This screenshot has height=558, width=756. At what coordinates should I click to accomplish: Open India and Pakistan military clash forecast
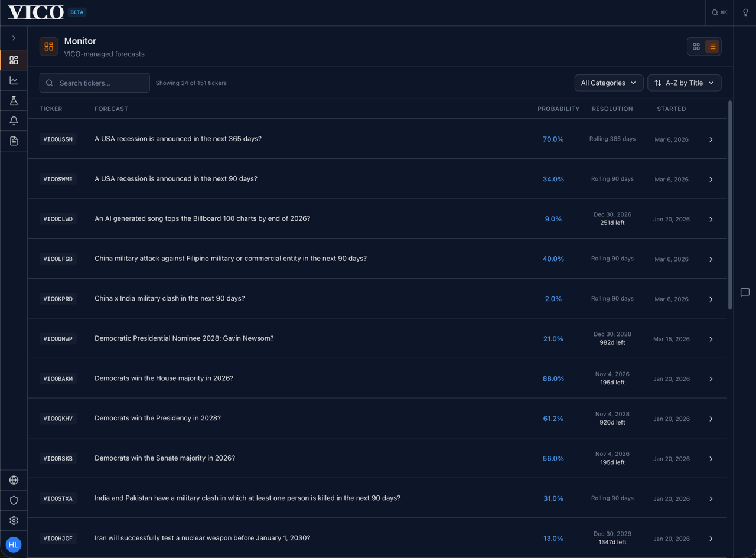[247, 498]
